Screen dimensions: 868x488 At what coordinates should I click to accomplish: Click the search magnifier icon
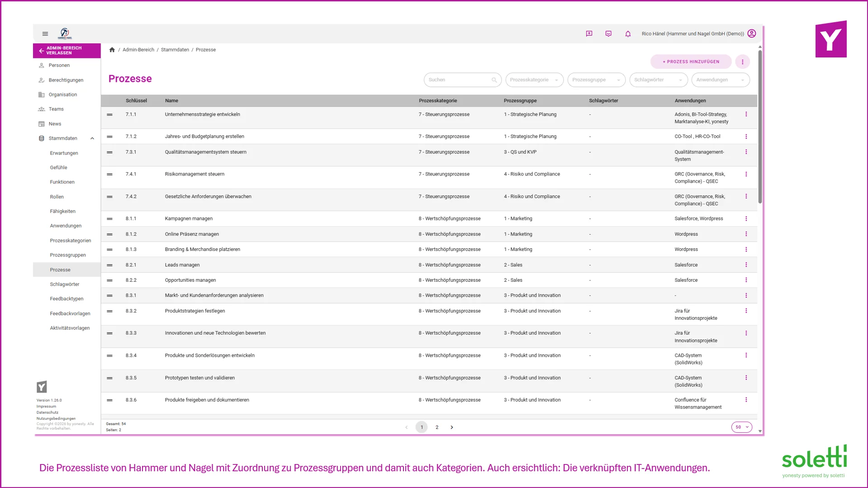click(494, 80)
